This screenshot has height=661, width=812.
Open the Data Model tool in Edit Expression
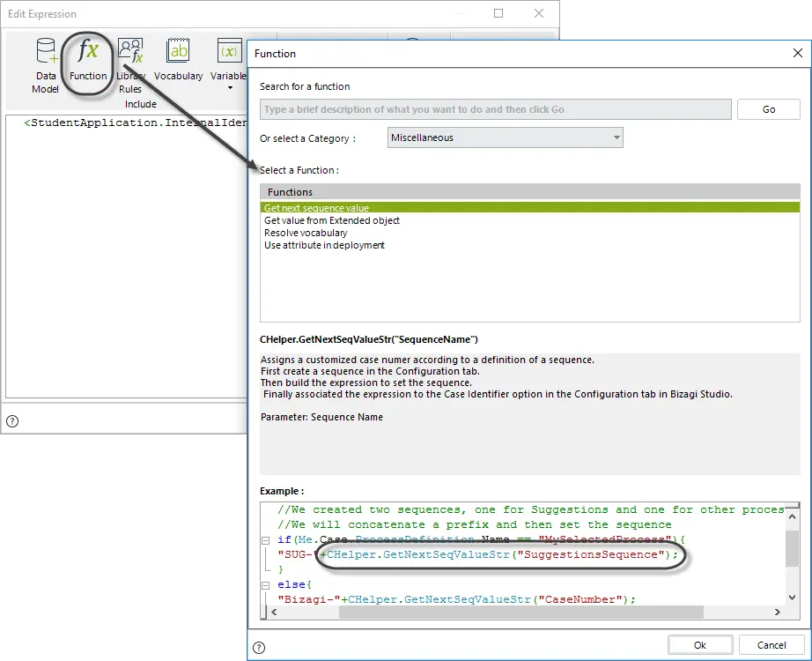46,66
